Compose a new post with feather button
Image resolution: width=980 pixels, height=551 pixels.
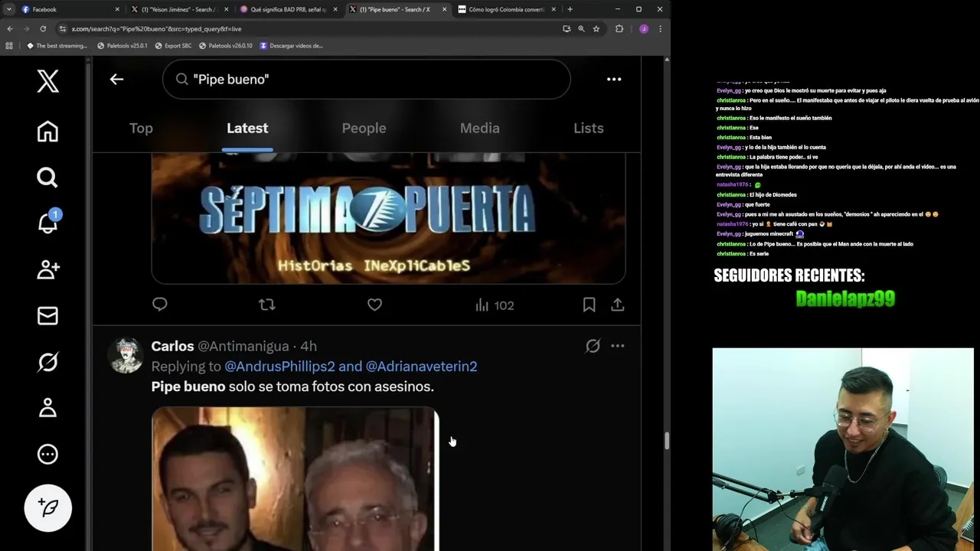[47, 507]
